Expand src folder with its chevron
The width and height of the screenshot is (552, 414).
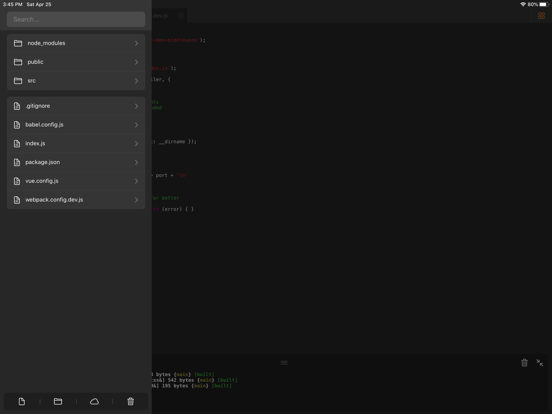(x=136, y=81)
